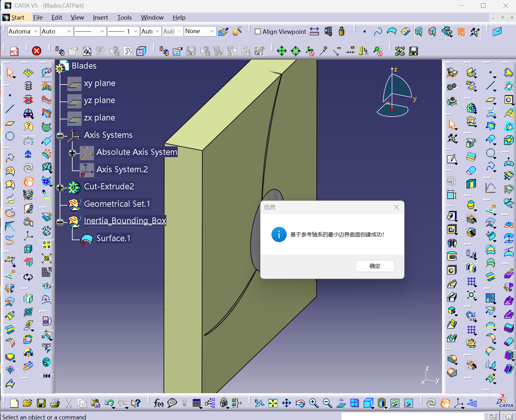The width and height of the screenshot is (516, 420).
Task: Click the Zoom Out magnifier icon
Action: pos(327,403)
